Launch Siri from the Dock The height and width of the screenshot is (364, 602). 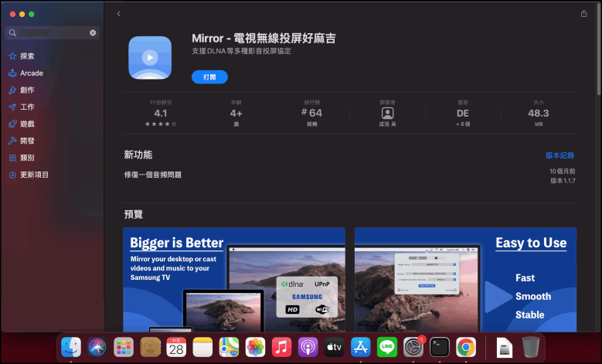(x=97, y=347)
